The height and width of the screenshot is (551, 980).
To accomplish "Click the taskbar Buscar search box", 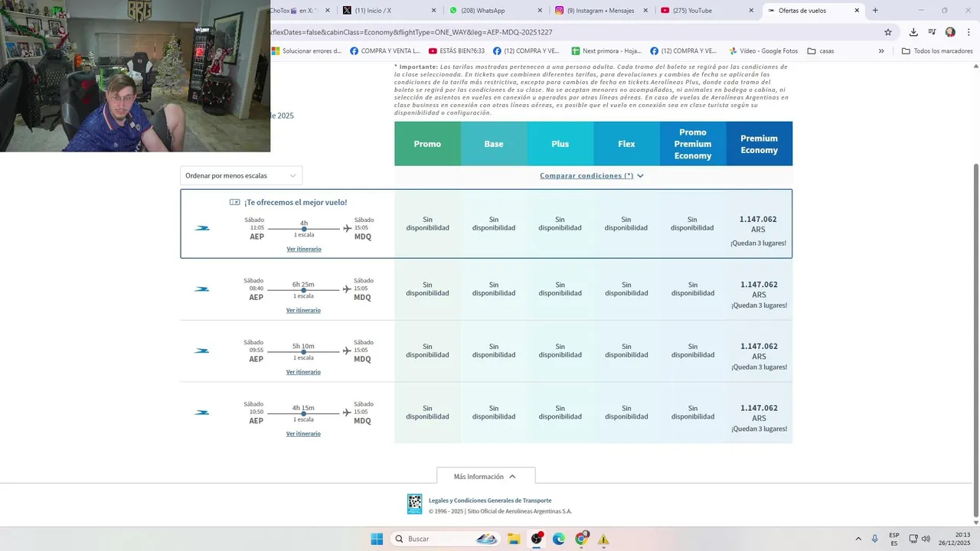I will coord(446,539).
